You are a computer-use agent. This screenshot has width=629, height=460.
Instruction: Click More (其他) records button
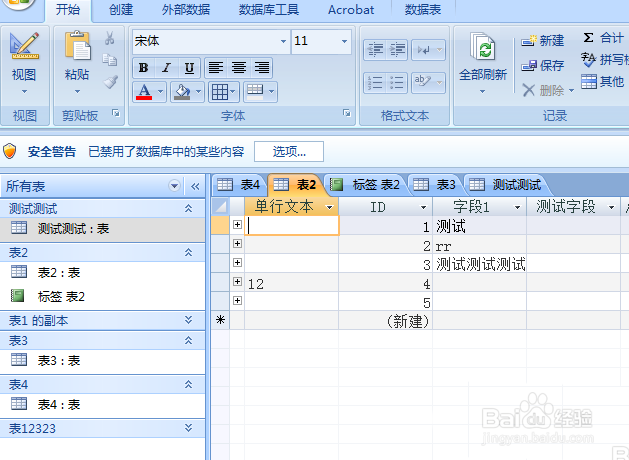point(603,82)
